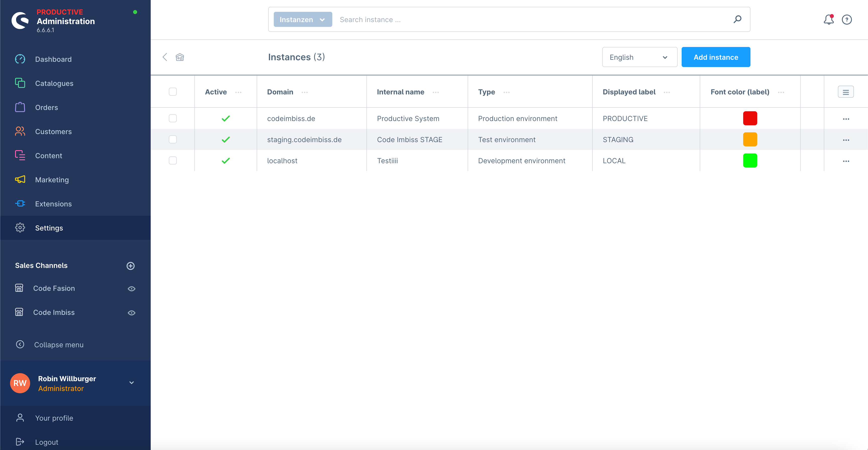Click active checkmark of staging.codeimbiss.de

[226, 139]
